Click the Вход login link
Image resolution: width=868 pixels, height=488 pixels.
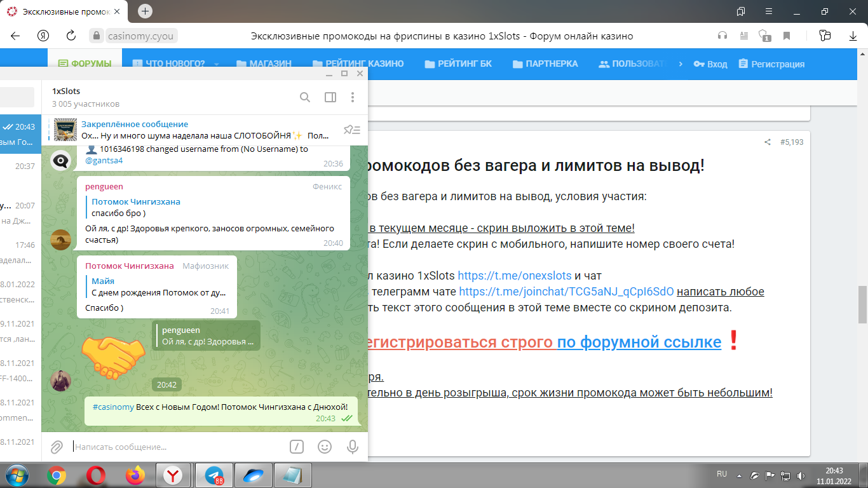[x=710, y=64]
